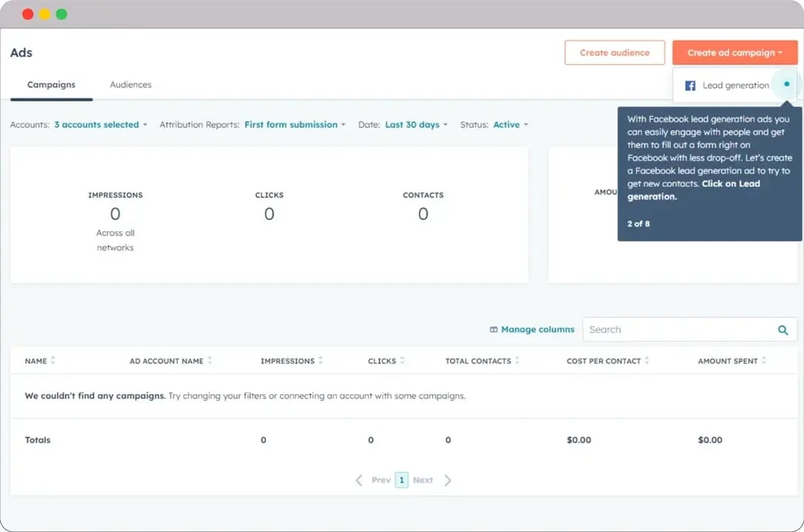Click the Prev page chevron in pagination

(359, 479)
